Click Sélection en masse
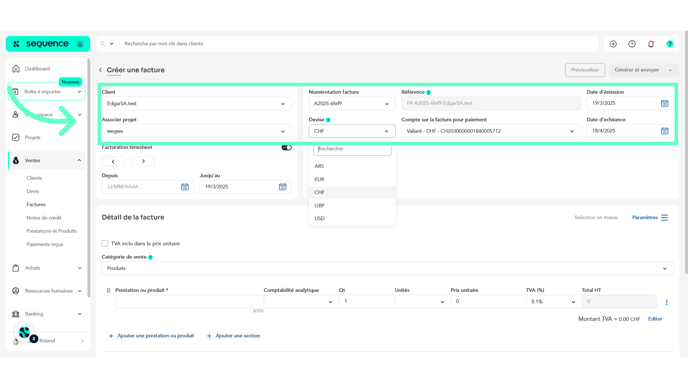The height and width of the screenshot is (387, 688). click(596, 218)
